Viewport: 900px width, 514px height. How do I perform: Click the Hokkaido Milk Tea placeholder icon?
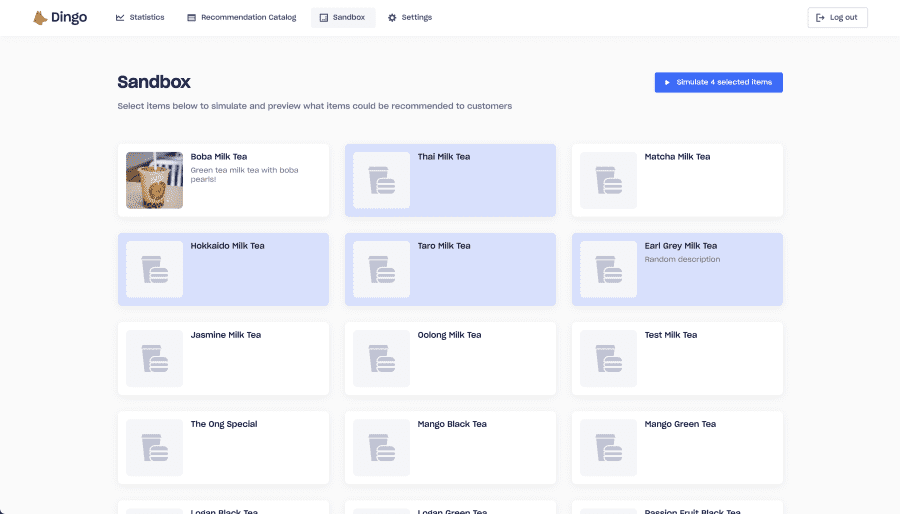point(154,269)
